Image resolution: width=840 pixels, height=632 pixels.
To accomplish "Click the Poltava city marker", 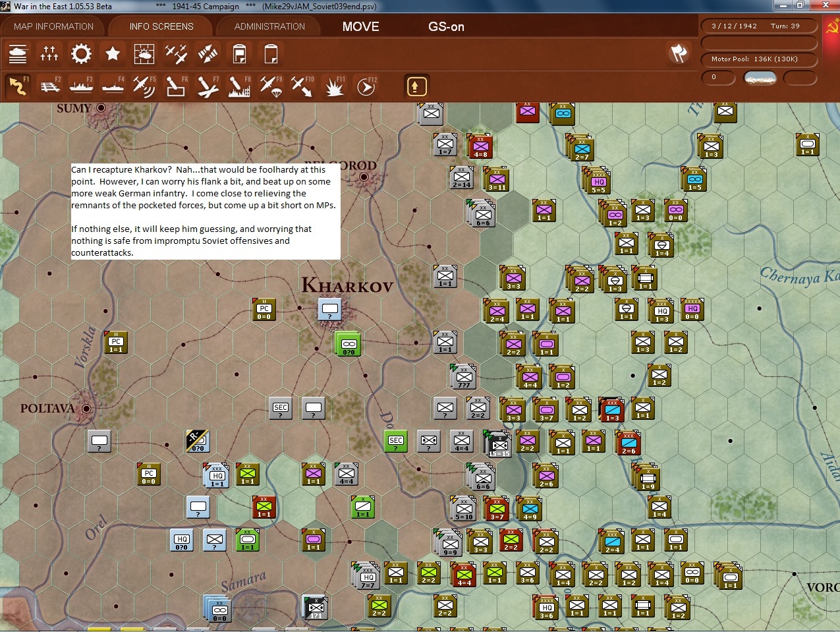I will (x=86, y=409).
